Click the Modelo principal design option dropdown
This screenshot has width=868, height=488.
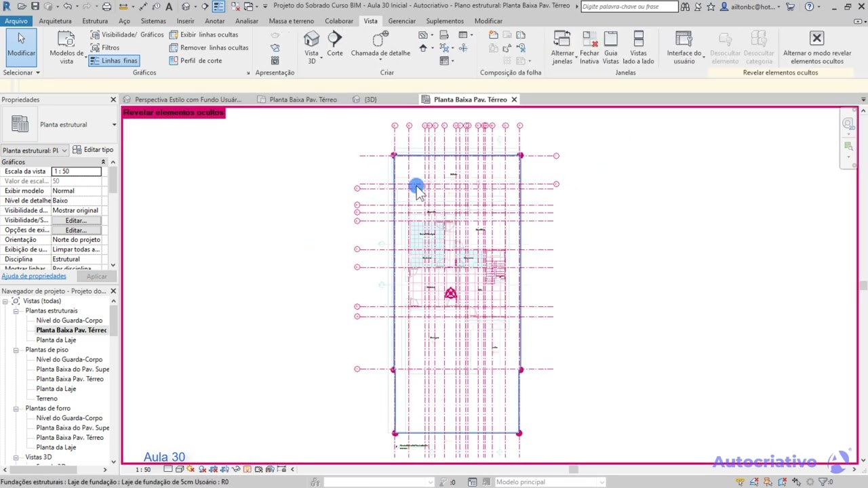point(549,482)
